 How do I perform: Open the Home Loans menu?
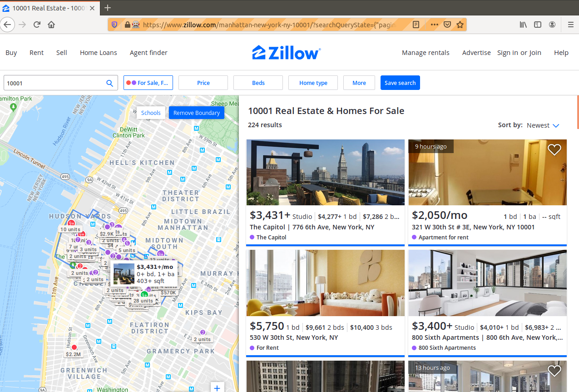pyautogui.click(x=98, y=53)
